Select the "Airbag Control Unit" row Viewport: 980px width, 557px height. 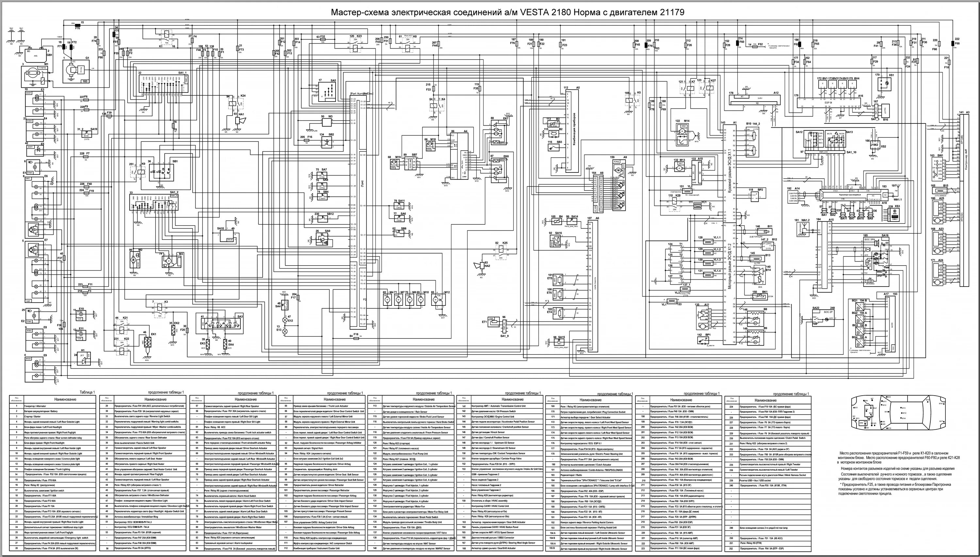[322, 522]
